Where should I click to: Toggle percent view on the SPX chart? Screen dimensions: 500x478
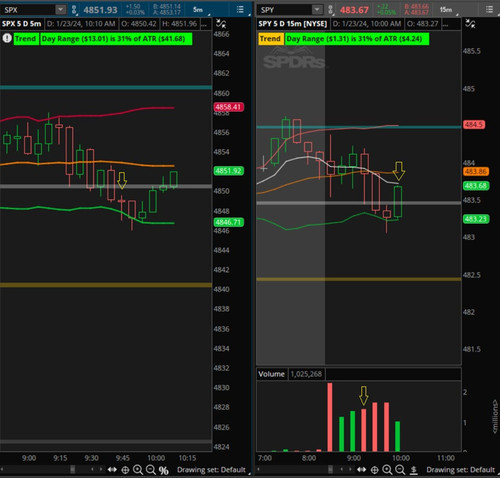(163, 470)
